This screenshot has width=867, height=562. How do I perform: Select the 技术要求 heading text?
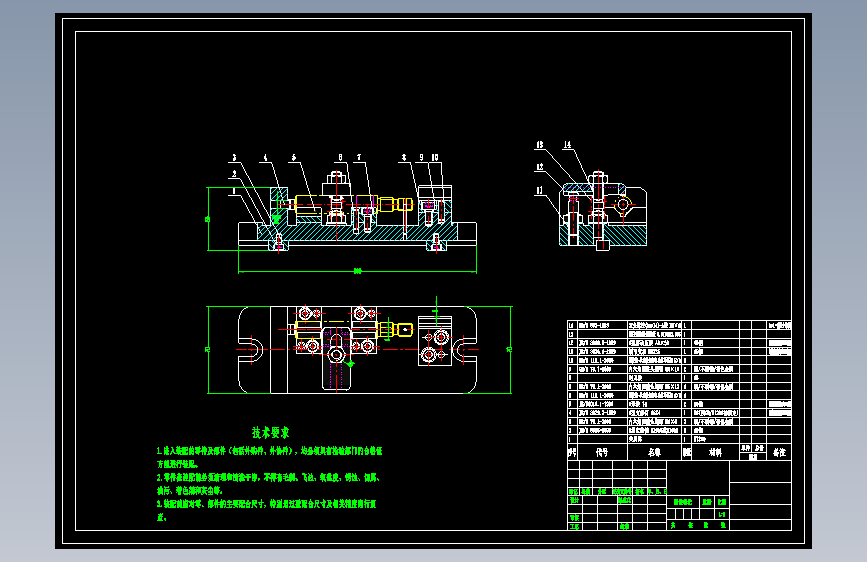tap(270, 433)
